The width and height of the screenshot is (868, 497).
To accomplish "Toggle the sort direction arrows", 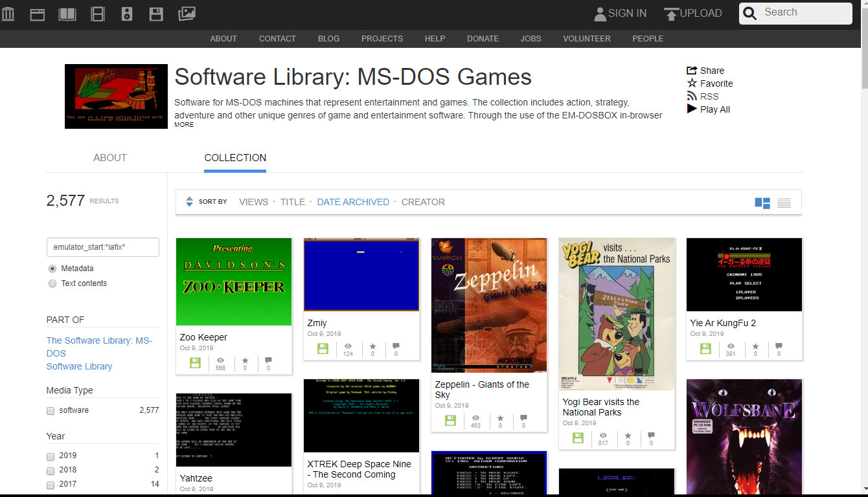I will 189,202.
